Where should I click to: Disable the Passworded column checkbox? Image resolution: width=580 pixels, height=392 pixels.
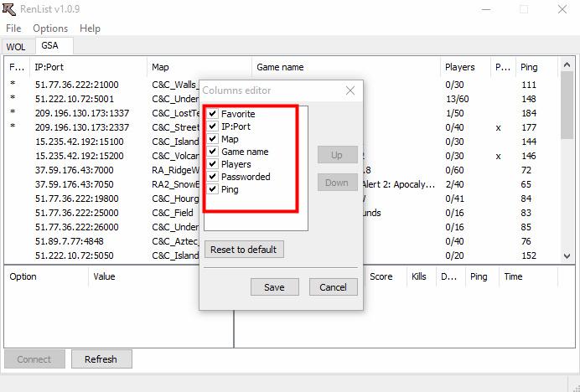pyautogui.click(x=213, y=177)
